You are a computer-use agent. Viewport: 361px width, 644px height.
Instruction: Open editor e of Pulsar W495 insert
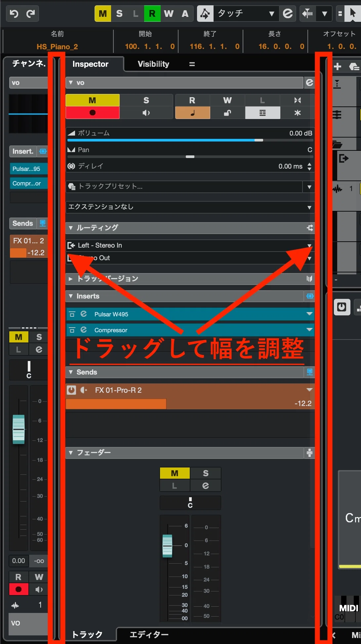84,314
